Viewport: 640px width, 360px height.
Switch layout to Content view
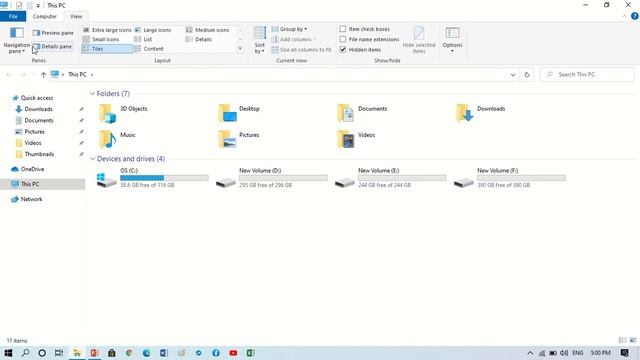149,49
